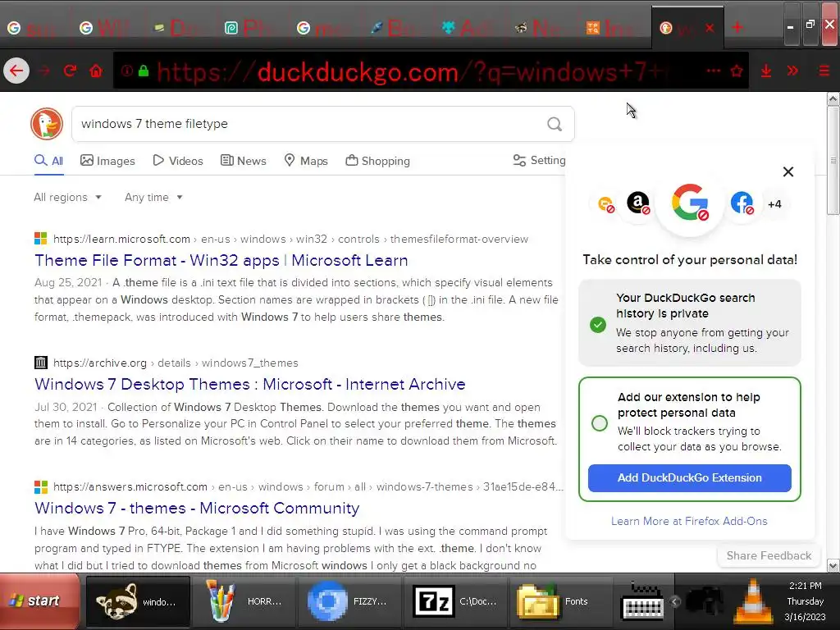Open the Windows start button
840x630 pixels.
[39, 601]
